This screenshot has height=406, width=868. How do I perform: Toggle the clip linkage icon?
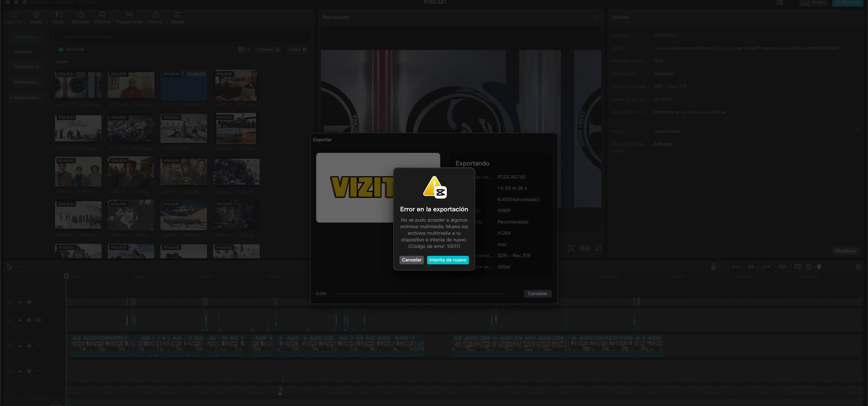click(x=766, y=267)
